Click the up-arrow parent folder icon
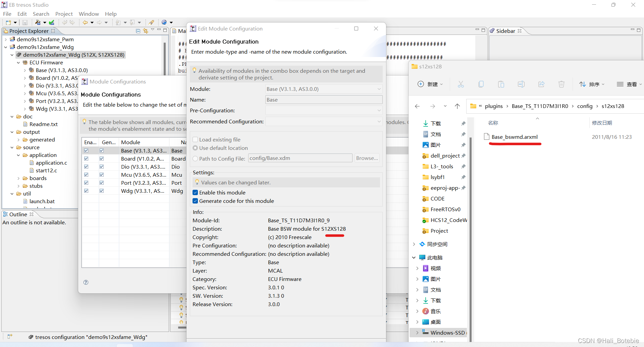 click(457, 106)
